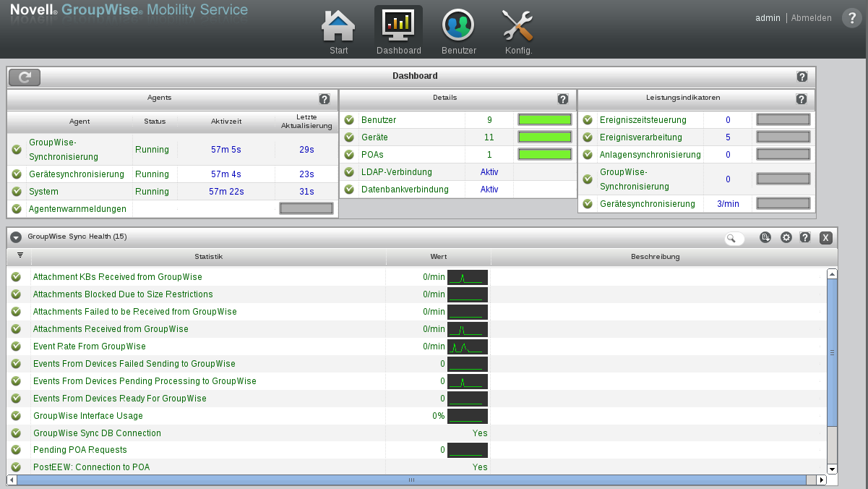
Task: Open the Gerätesynchronisierung agent link
Action: (77, 174)
